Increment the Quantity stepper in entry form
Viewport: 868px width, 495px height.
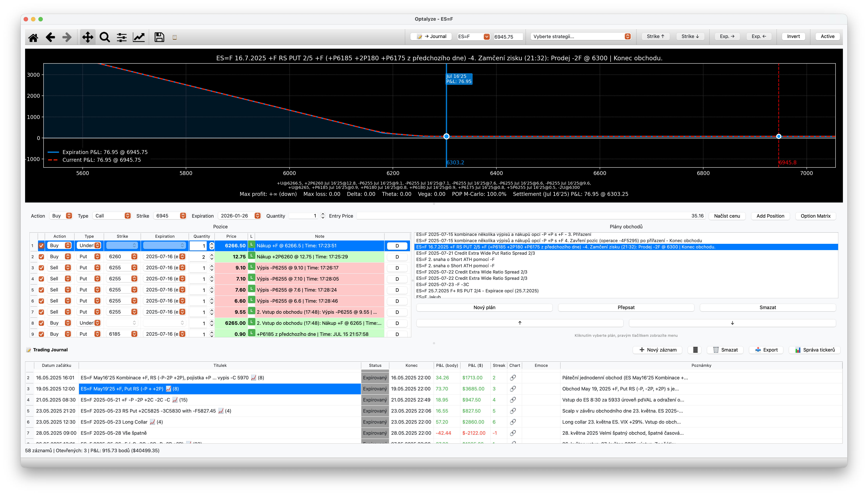point(323,214)
